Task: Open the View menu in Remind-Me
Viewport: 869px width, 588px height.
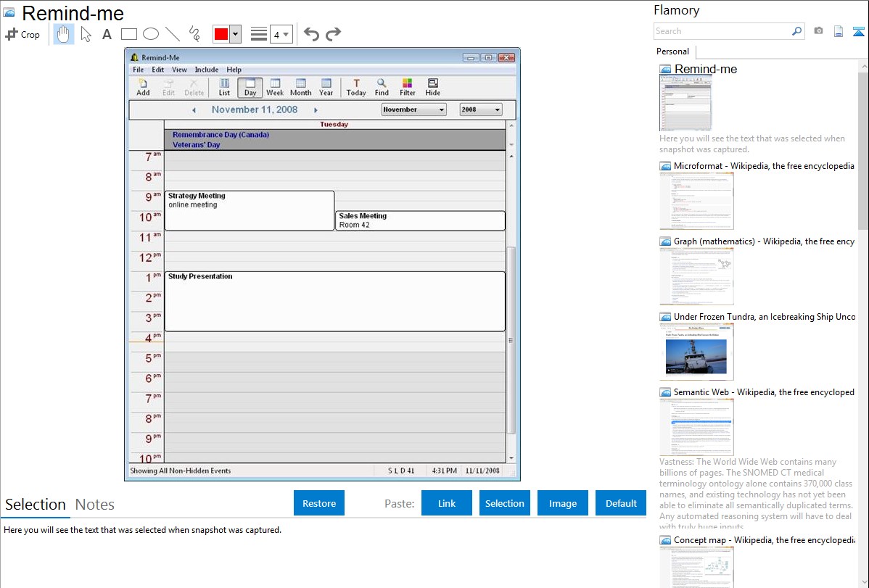Action: coord(179,70)
